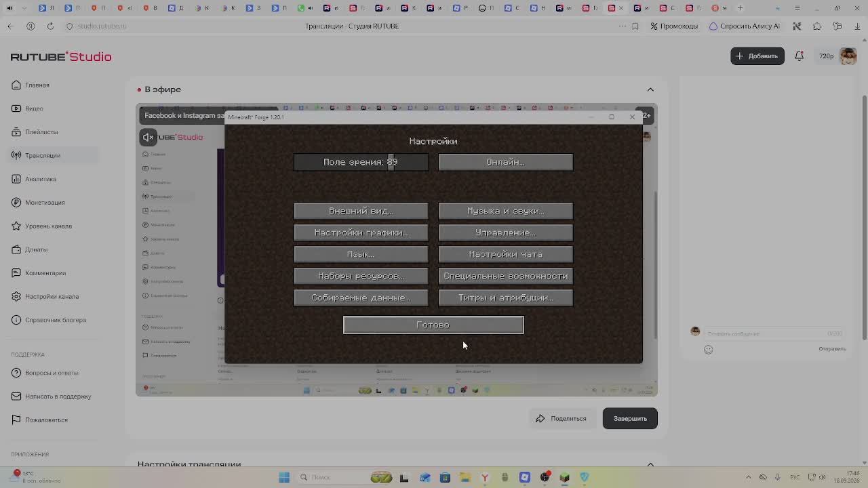Click the Настройки канала gear icon

tap(16, 296)
